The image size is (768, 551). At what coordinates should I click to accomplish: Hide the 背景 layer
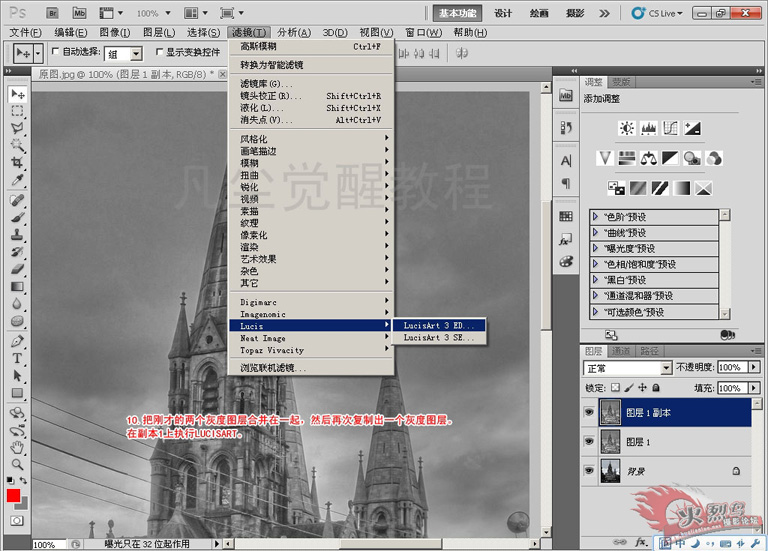coord(589,471)
